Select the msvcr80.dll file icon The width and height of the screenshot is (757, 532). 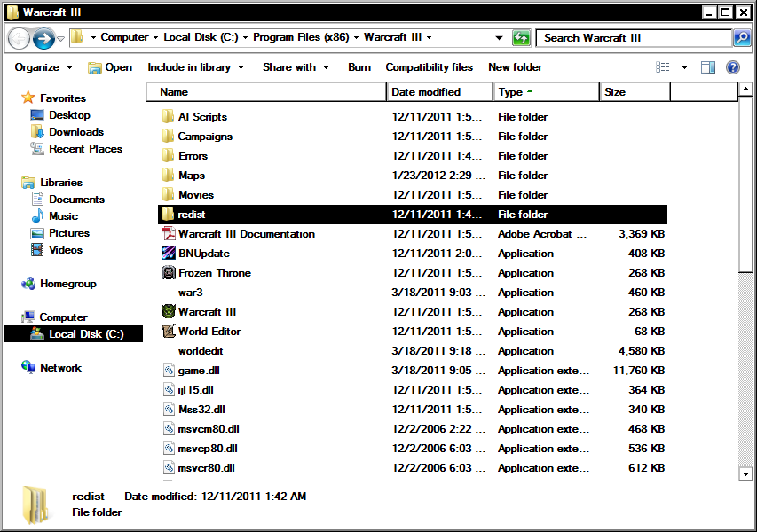point(169,468)
